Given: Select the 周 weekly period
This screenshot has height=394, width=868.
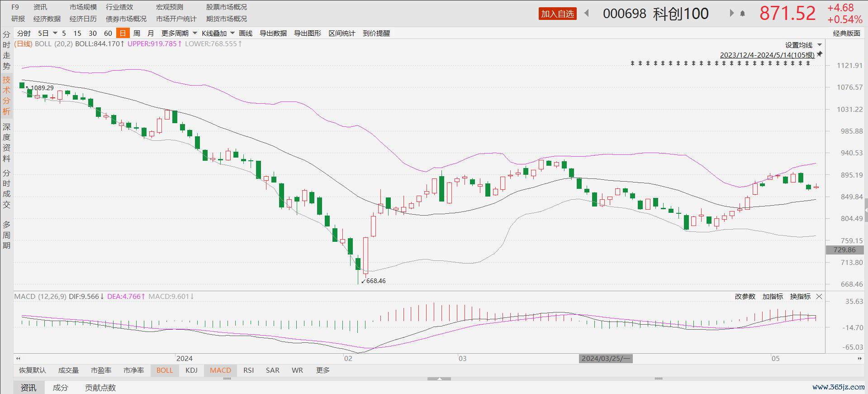Looking at the screenshot, I should [x=137, y=33].
